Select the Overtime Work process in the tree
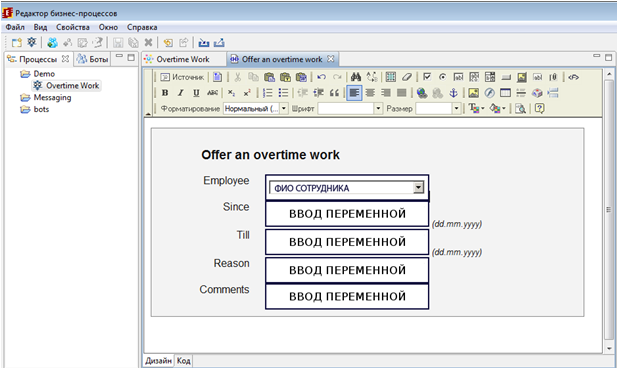The image size is (617, 370). 72,85
